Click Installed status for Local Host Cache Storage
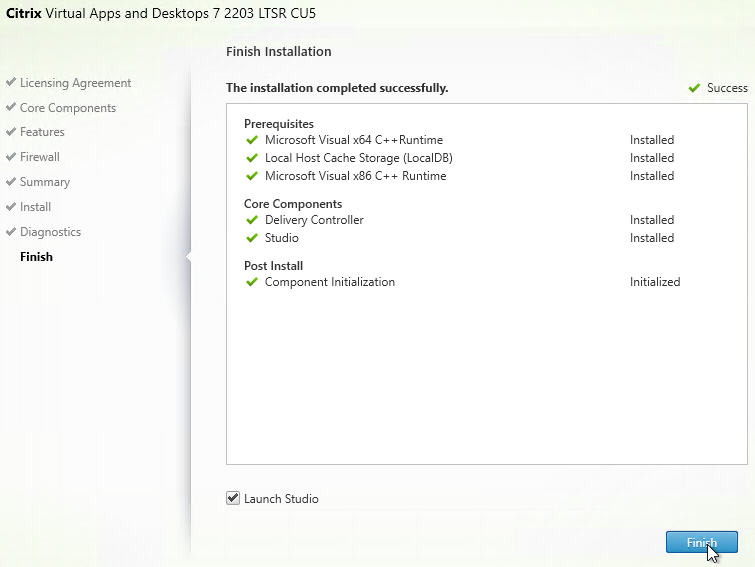755x567 pixels. point(652,158)
